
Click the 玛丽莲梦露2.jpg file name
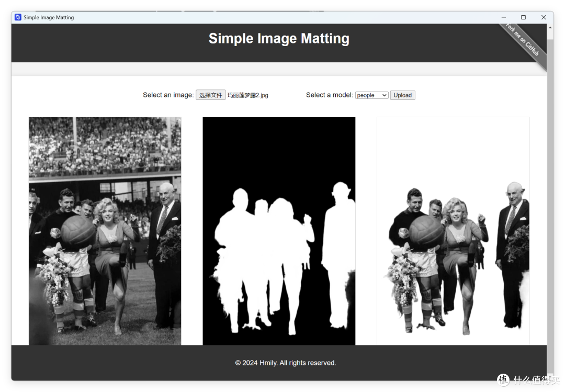(247, 95)
